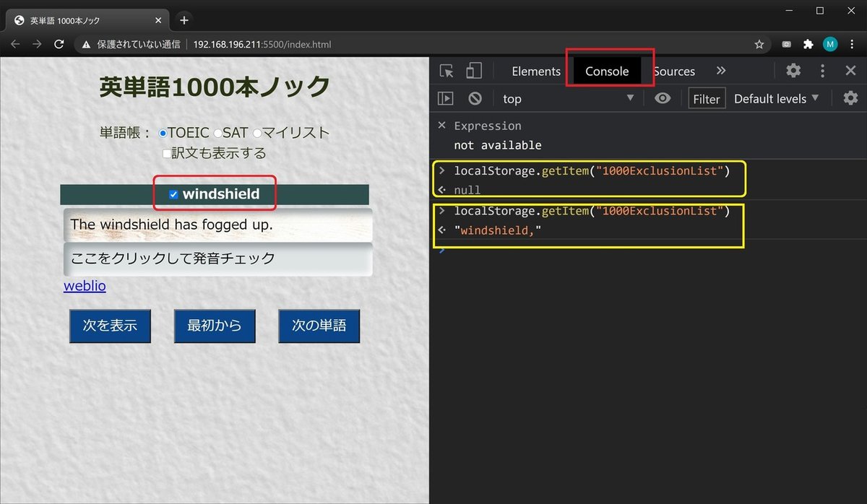Open the weblio link

[85, 286]
